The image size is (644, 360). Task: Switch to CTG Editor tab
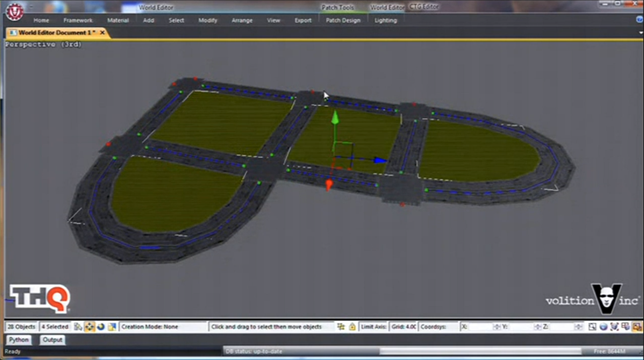point(424,7)
